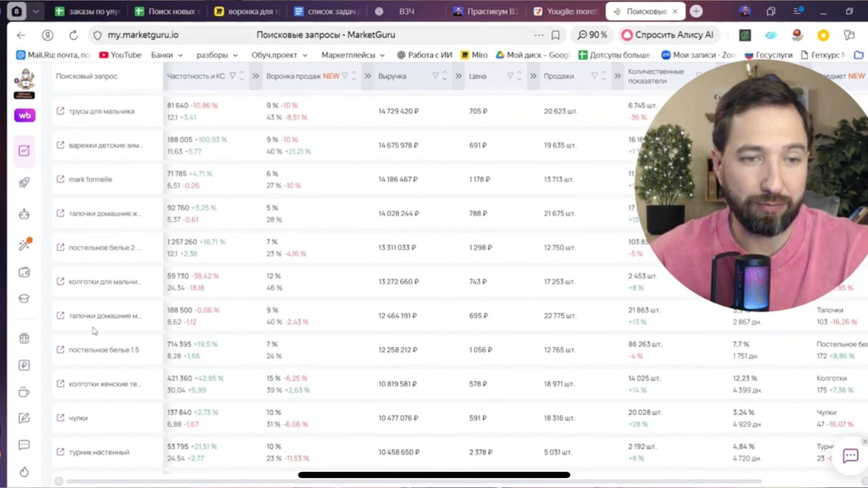The height and width of the screenshot is (488, 868).
Task: Open the edit note sidebar icon
Action: click(24, 418)
